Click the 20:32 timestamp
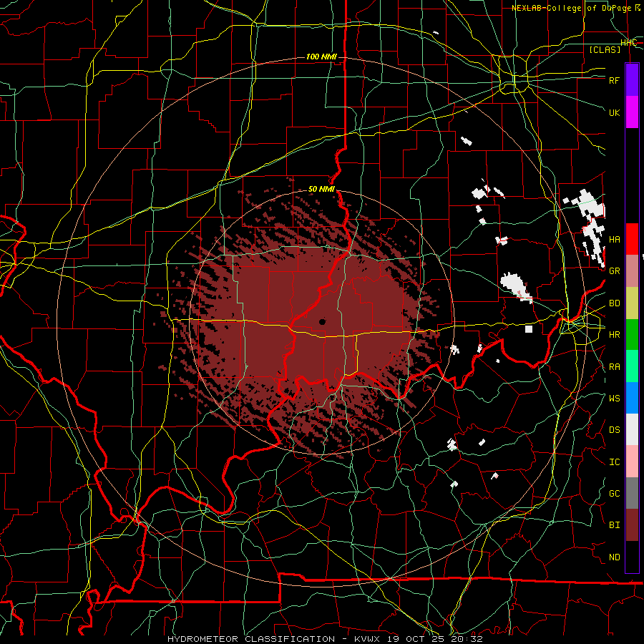Image resolution: width=644 pixels, height=644 pixels. coord(468,639)
